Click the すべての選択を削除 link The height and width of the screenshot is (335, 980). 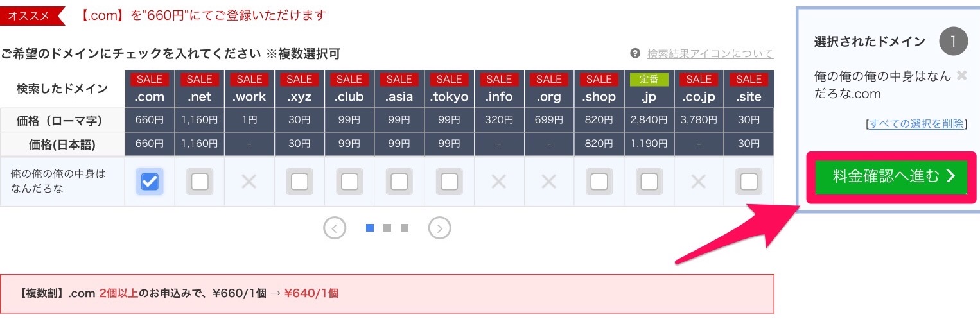[x=916, y=124]
